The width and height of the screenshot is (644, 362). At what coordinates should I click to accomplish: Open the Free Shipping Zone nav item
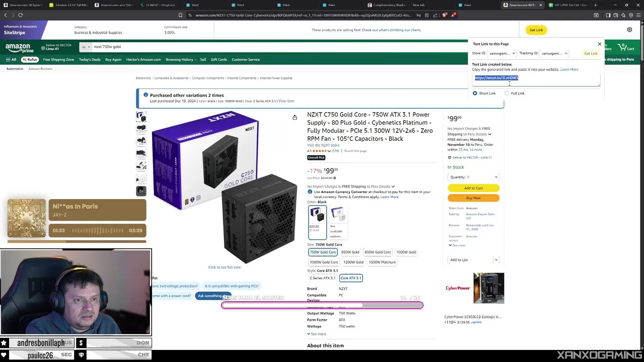coord(58,59)
